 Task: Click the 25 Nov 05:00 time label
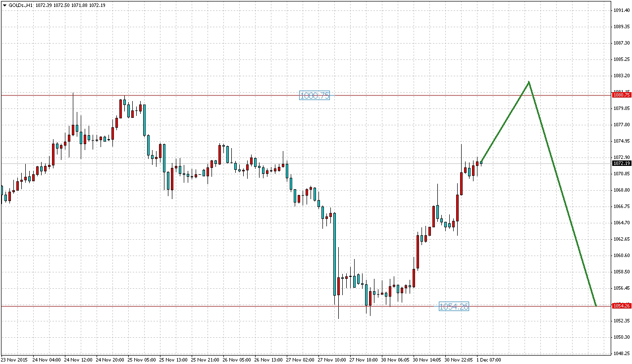coord(141,360)
